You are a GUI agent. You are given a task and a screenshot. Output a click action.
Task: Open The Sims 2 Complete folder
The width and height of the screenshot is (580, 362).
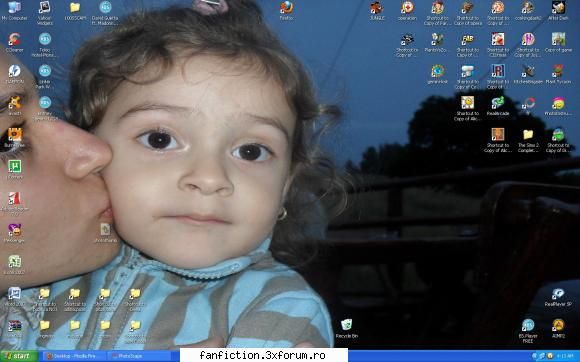pyautogui.click(x=528, y=140)
